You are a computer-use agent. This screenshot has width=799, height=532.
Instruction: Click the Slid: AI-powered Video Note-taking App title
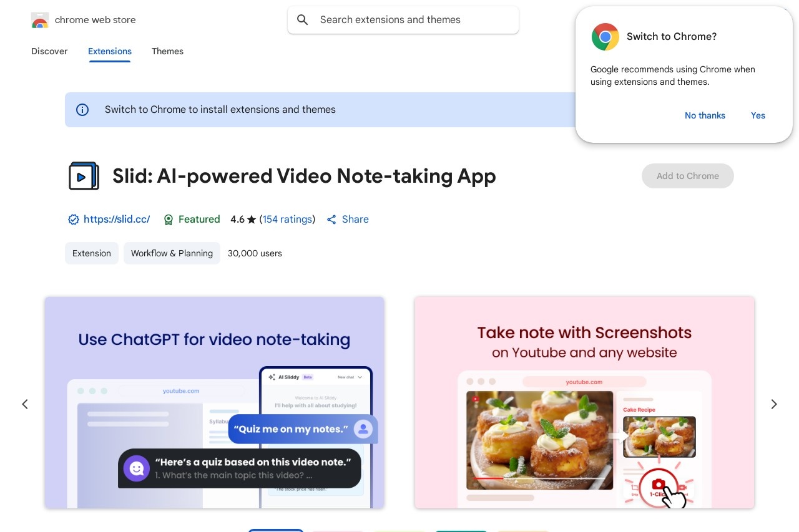coord(304,177)
